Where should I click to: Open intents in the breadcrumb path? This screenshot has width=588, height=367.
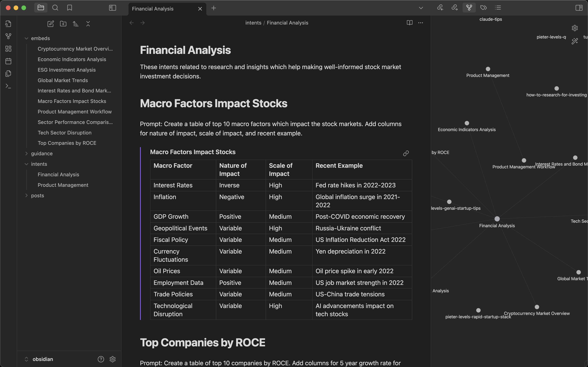[253, 23]
